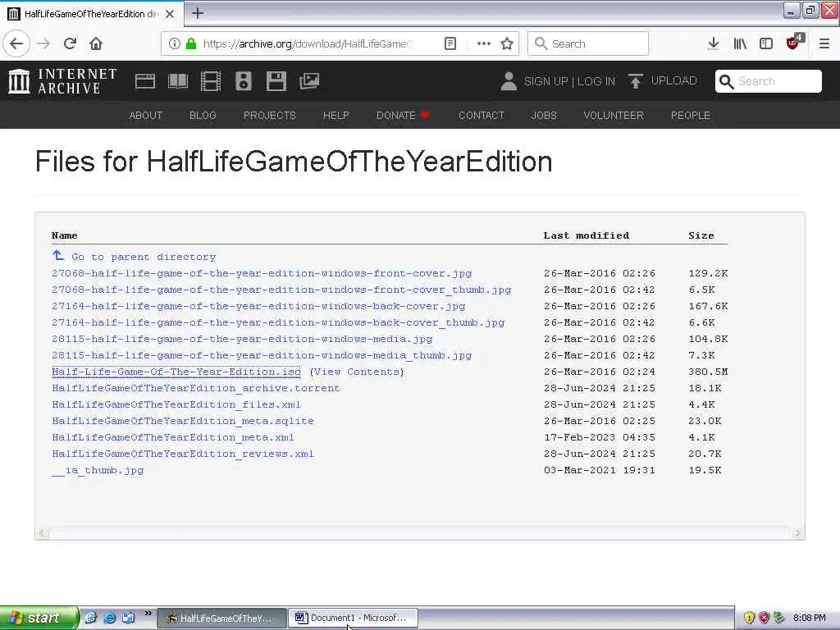The width and height of the screenshot is (840, 630).
Task: Open the Archive audio speaker icon
Action: pyautogui.click(x=243, y=81)
